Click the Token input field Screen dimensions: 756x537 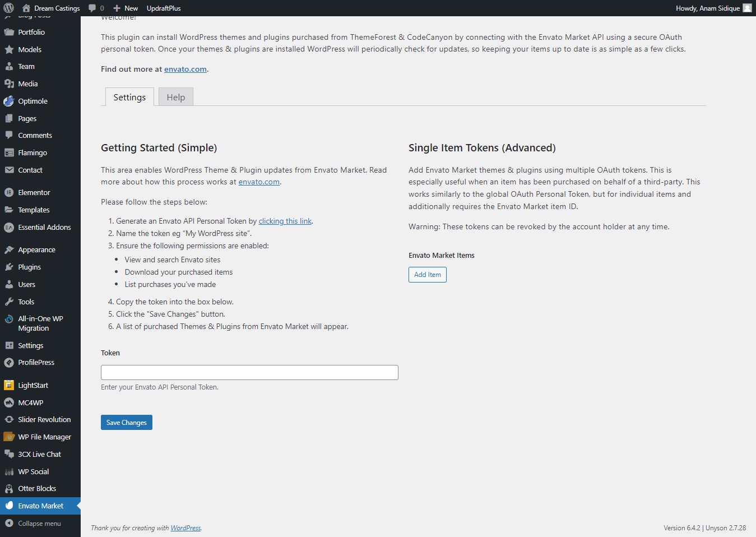pyautogui.click(x=249, y=372)
